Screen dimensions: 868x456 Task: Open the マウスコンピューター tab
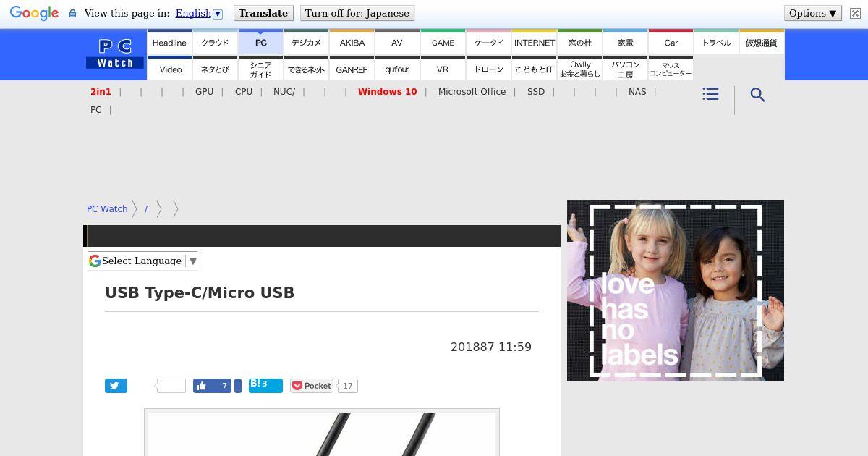coord(671,69)
